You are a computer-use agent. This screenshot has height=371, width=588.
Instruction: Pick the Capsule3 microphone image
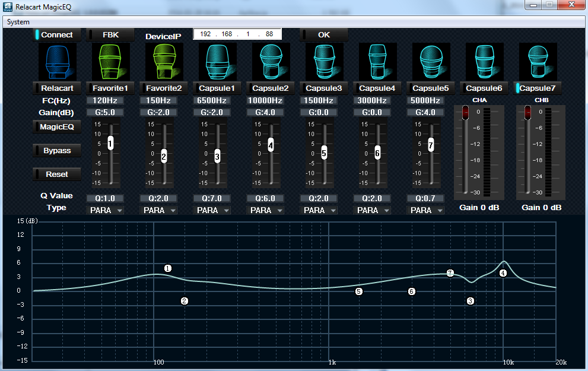pos(325,62)
